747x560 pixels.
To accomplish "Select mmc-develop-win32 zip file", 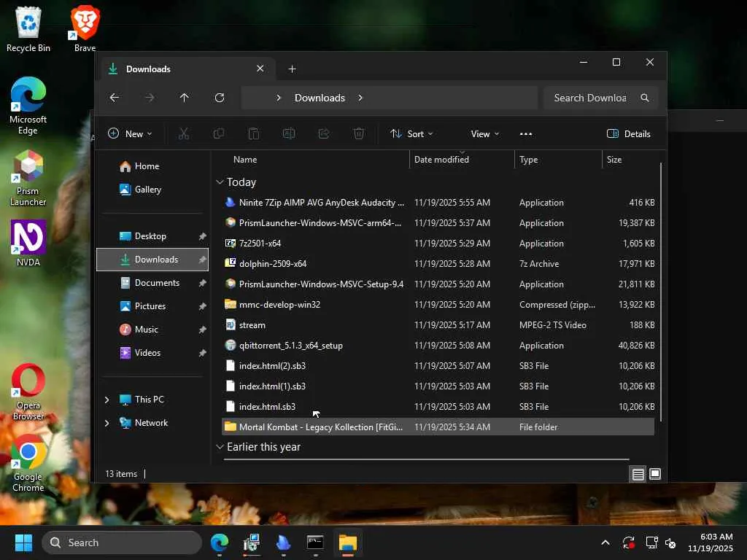I will click(438, 305).
